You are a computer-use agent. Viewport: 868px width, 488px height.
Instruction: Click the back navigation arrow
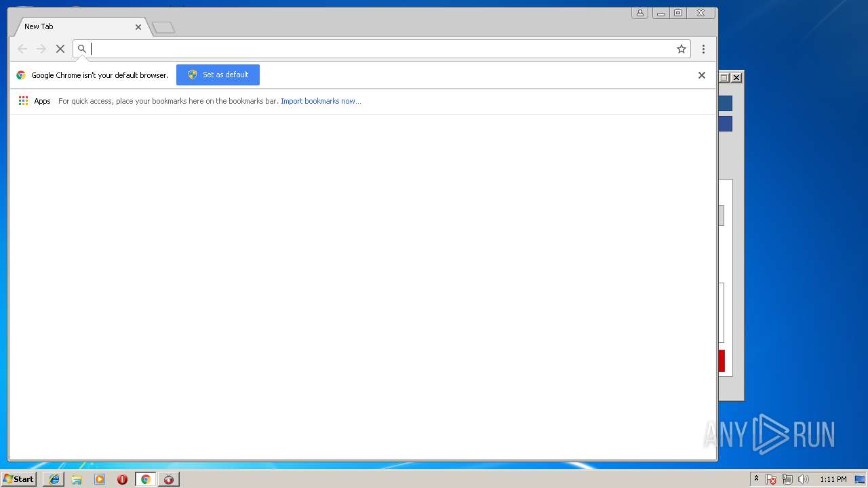point(22,49)
